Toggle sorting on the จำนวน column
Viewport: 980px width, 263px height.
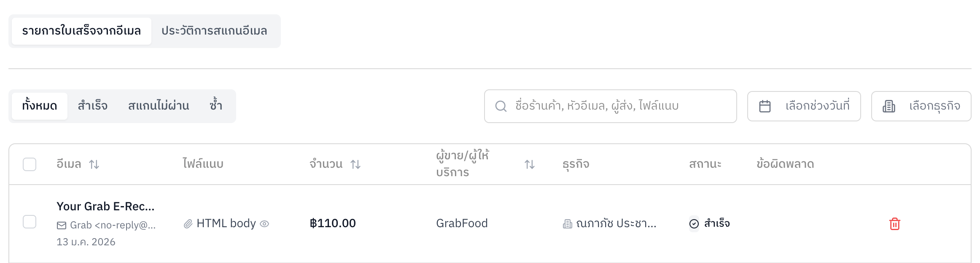[355, 164]
